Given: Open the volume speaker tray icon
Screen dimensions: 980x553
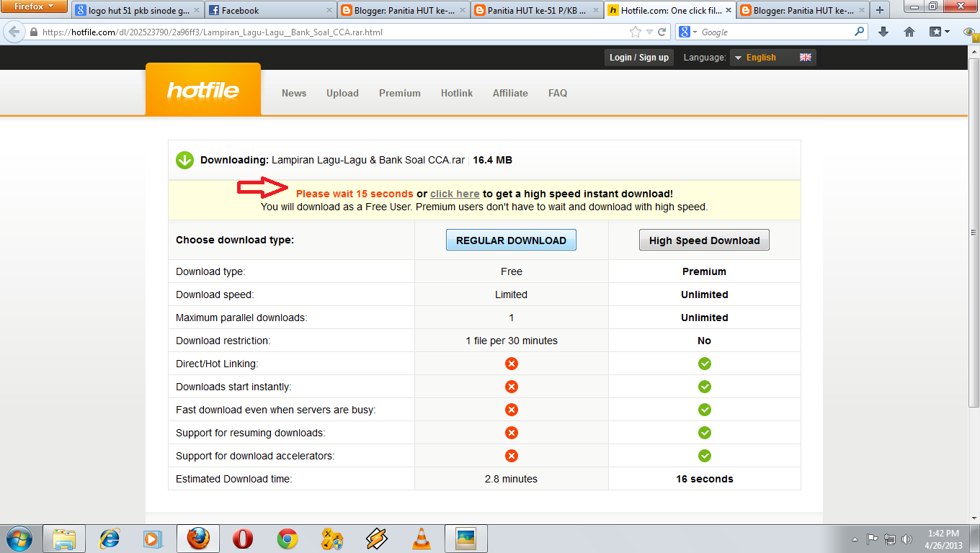Looking at the screenshot, I should point(906,539).
